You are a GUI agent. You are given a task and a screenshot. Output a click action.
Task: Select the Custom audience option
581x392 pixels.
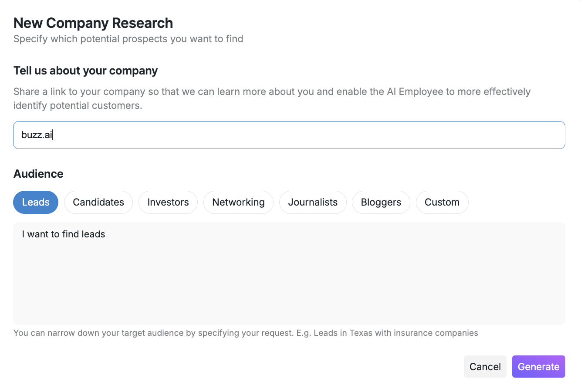coord(442,202)
